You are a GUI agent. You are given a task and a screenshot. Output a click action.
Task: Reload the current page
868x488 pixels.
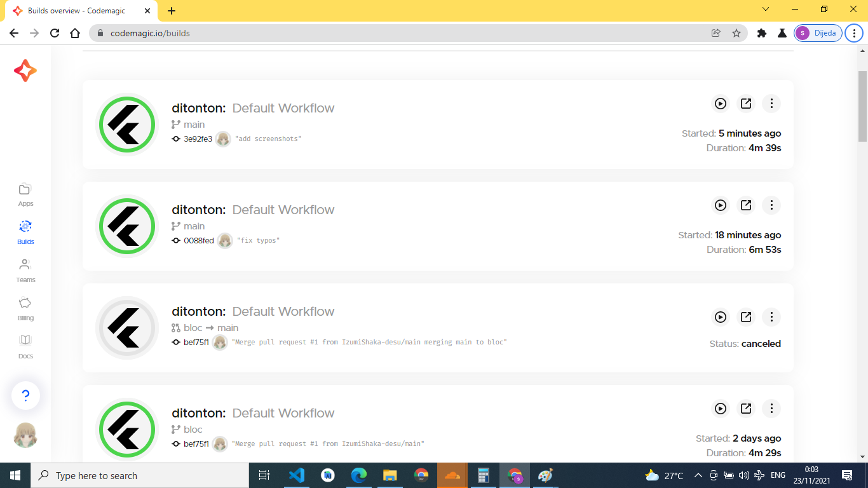coord(55,33)
